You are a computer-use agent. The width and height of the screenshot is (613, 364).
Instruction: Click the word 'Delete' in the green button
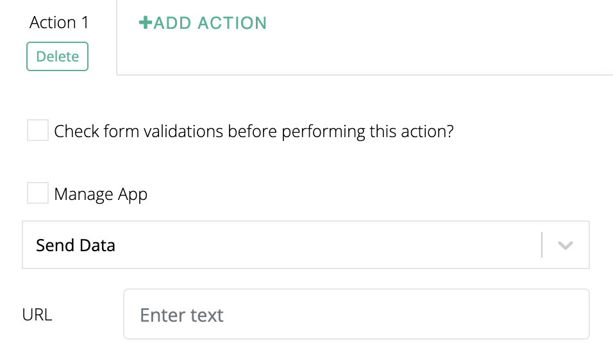[58, 56]
